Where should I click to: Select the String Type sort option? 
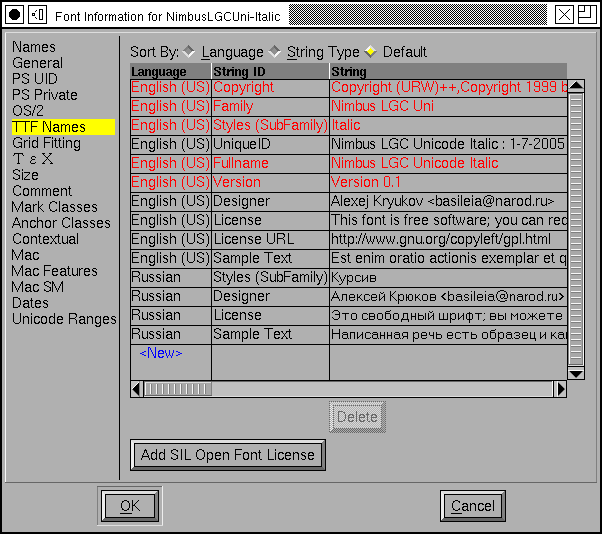pos(276,52)
